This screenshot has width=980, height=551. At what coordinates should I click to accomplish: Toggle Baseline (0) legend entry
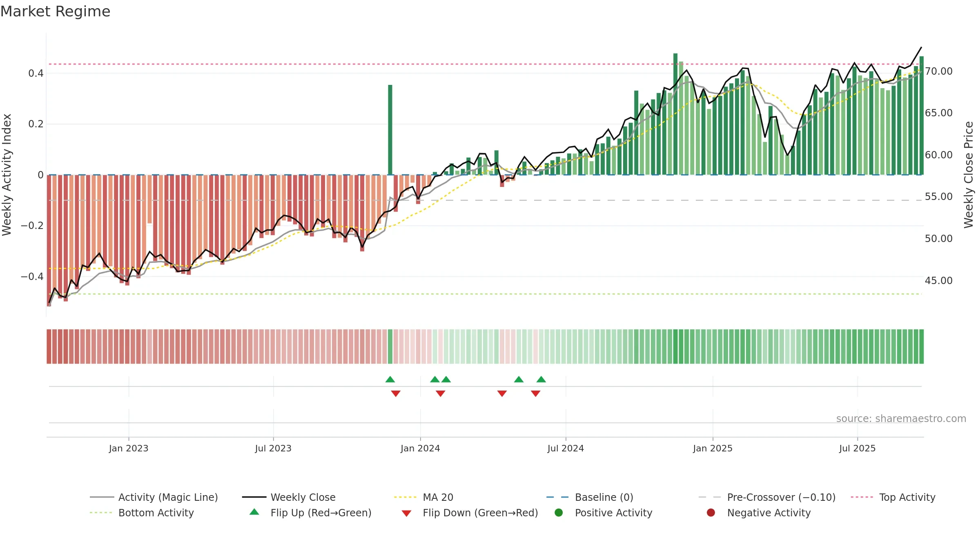pos(590,497)
